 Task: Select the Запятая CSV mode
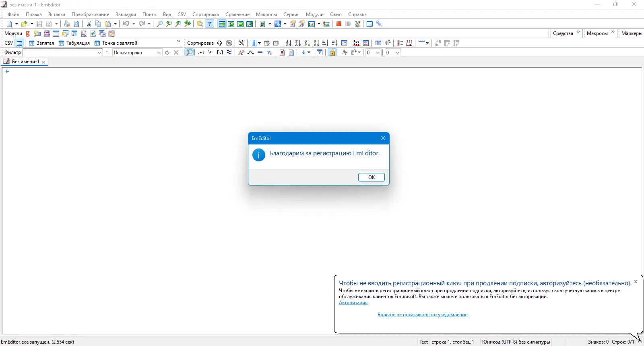point(41,43)
